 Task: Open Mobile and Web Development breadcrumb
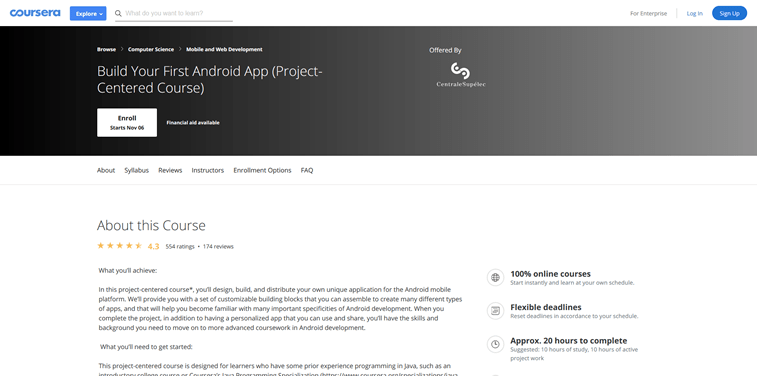coord(224,49)
